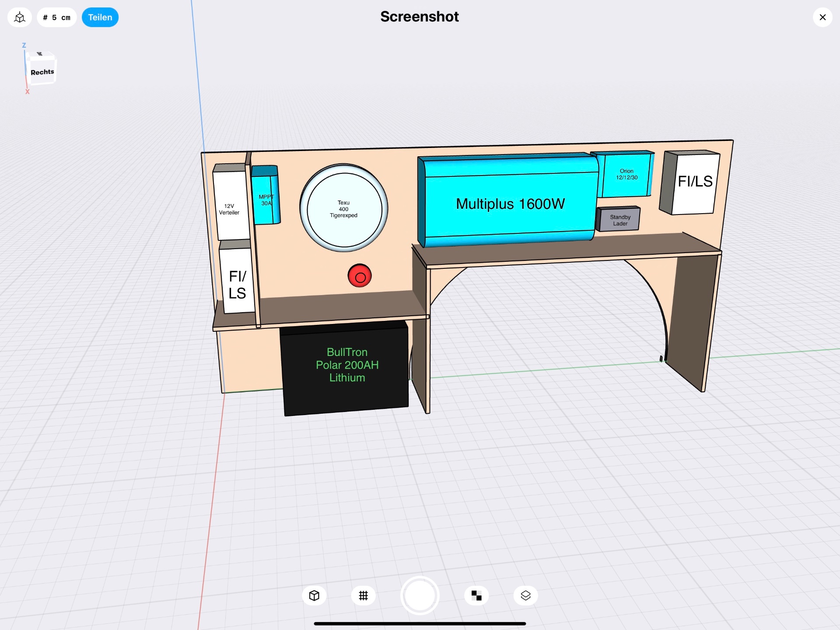Tap the round white shutter capture button
The image size is (840, 630).
pyautogui.click(x=420, y=595)
